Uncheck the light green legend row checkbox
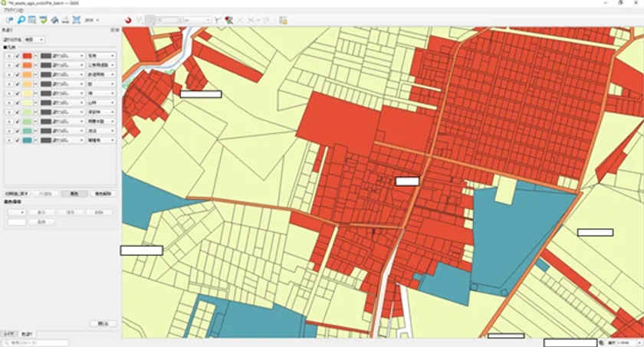644x347 pixels. pos(17,113)
